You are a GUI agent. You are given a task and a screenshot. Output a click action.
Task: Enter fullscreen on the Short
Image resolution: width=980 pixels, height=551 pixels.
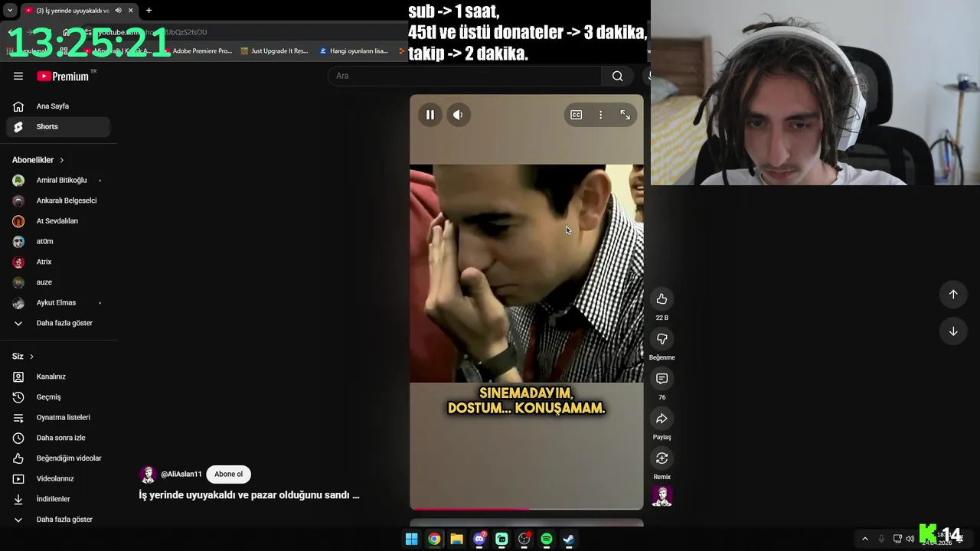pyautogui.click(x=625, y=115)
